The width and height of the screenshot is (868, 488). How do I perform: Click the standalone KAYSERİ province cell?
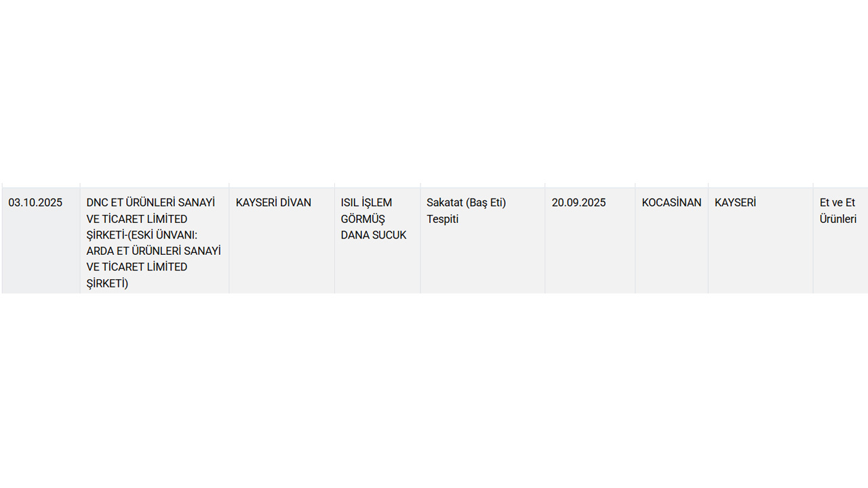[735, 203]
